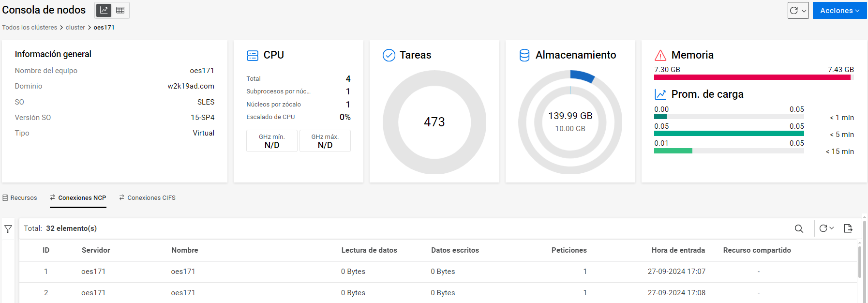Click the Prom. de carga chart icon
The width and height of the screenshot is (868, 303).
pyautogui.click(x=660, y=94)
